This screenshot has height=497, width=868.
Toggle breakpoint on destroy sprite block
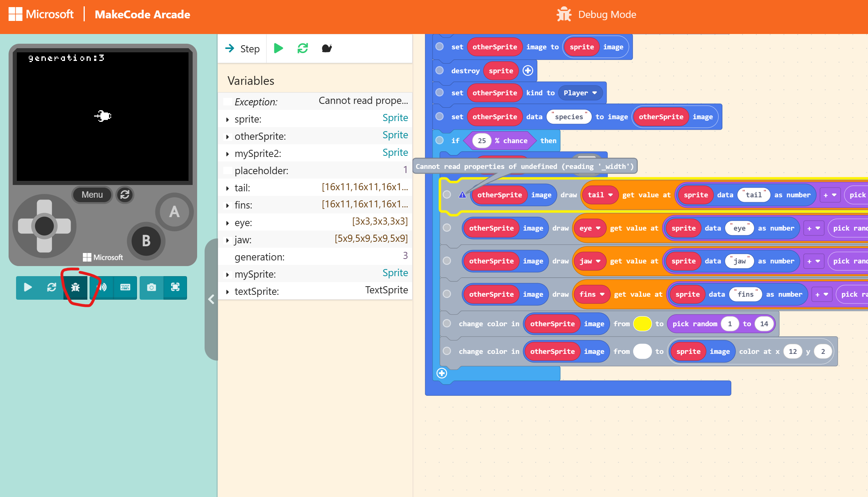[440, 70]
